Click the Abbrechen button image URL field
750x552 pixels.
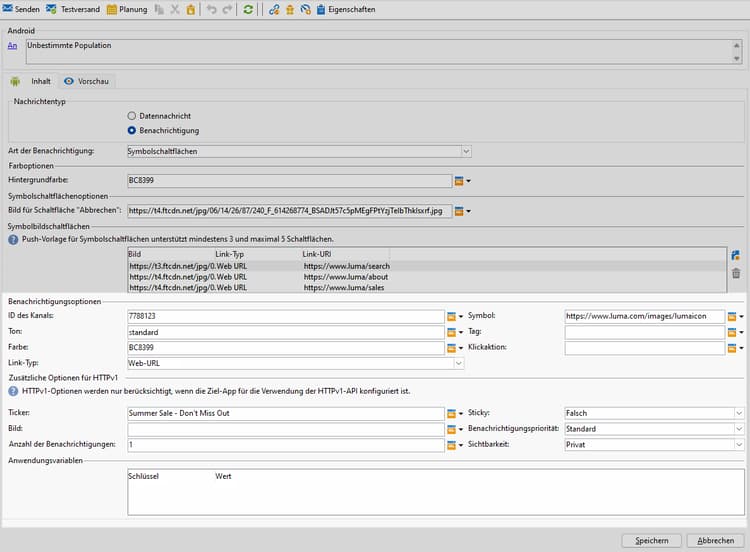[289, 210]
